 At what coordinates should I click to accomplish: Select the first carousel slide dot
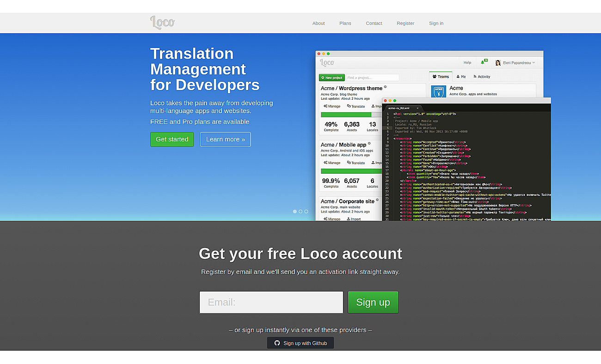point(295,212)
